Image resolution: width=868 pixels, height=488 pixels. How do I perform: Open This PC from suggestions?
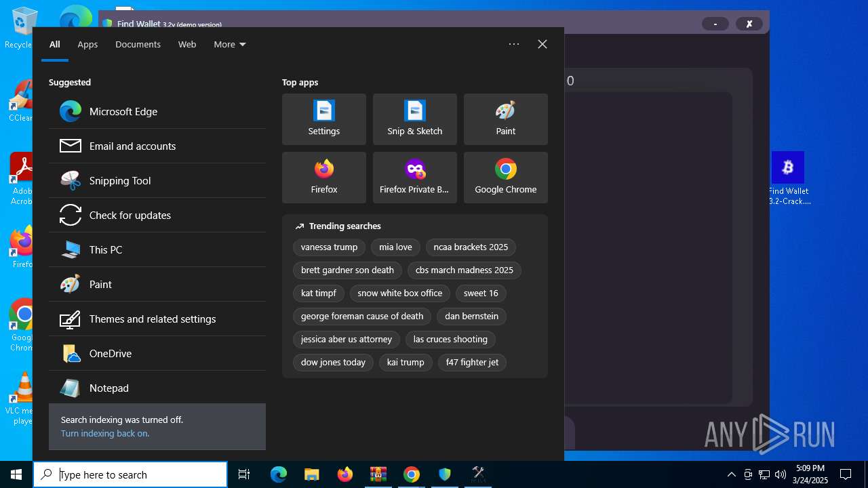pos(157,249)
